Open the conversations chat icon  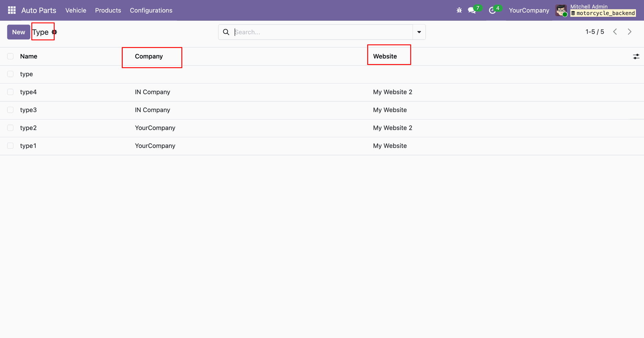click(x=472, y=10)
